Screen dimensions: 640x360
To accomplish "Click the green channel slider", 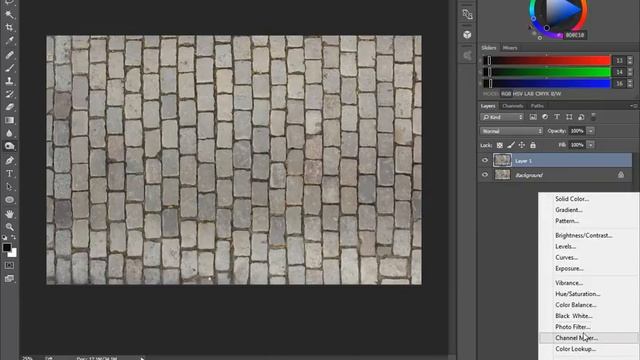I will [547, 72].
